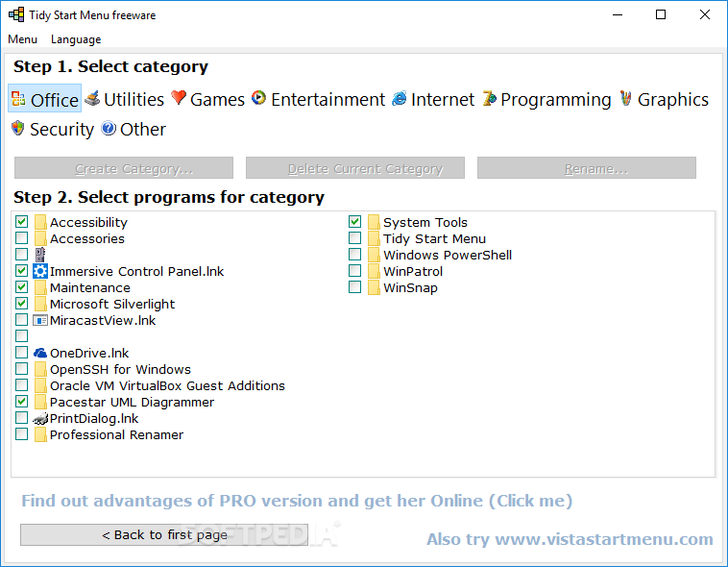The height and width of the screenshot is (567, 728).
Task: Open the PRO version advantages link
Action: (297, 501)
